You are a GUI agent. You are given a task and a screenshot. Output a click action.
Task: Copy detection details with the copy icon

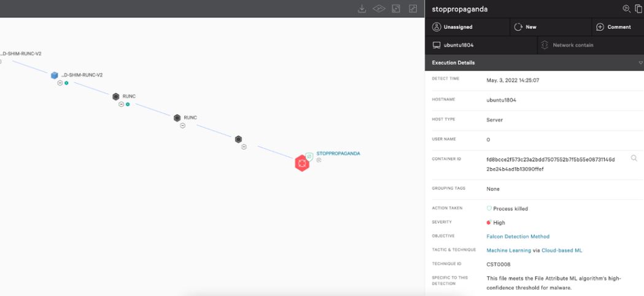pyautogui.click(x=638, y=9)
